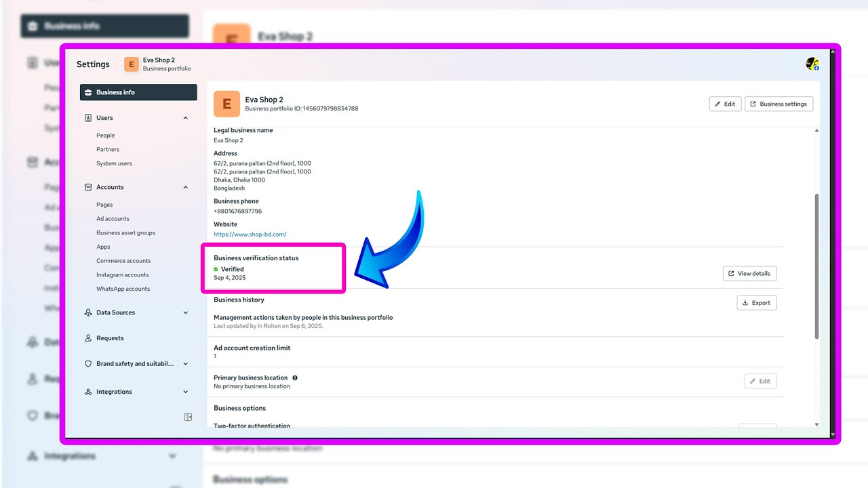Image resolution: width=868 pixels, height=488 pixels.
Task: Click the Brand safety shield icon
Action: (x=88, y=364)
